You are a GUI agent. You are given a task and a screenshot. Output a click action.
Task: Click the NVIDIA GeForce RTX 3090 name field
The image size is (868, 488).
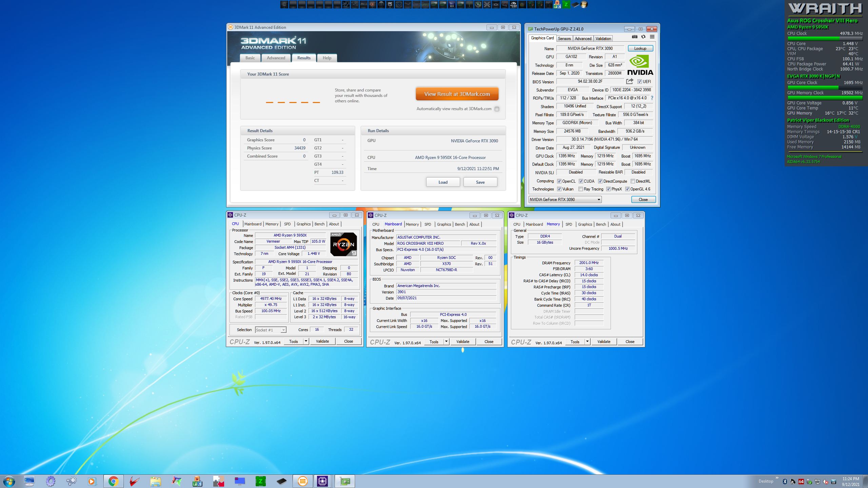click(590, 48)
